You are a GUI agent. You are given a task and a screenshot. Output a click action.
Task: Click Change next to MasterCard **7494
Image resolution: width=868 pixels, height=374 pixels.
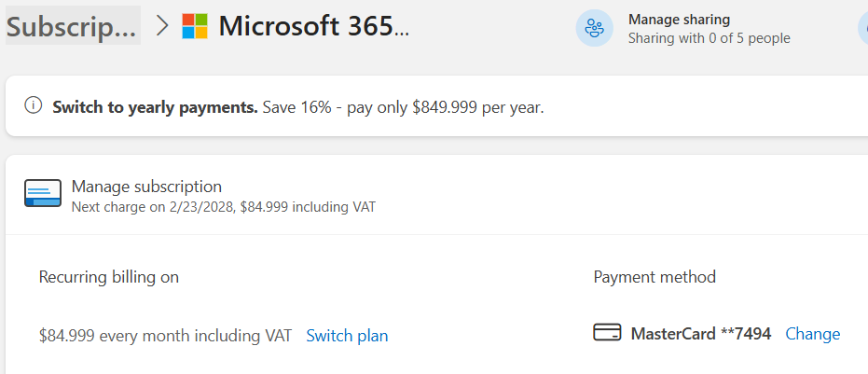click(812, 333)
